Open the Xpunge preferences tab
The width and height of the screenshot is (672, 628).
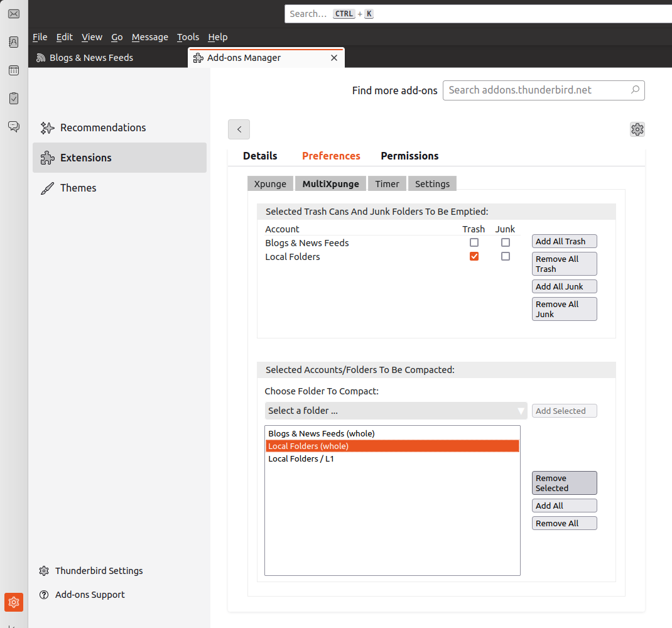270,184
